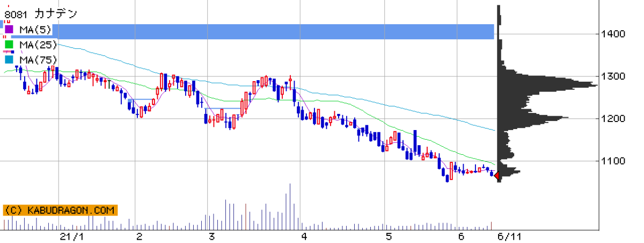Viewport: 644px width, 243px height.
Task: Click the date axis label 2
Action: (139, 237)
